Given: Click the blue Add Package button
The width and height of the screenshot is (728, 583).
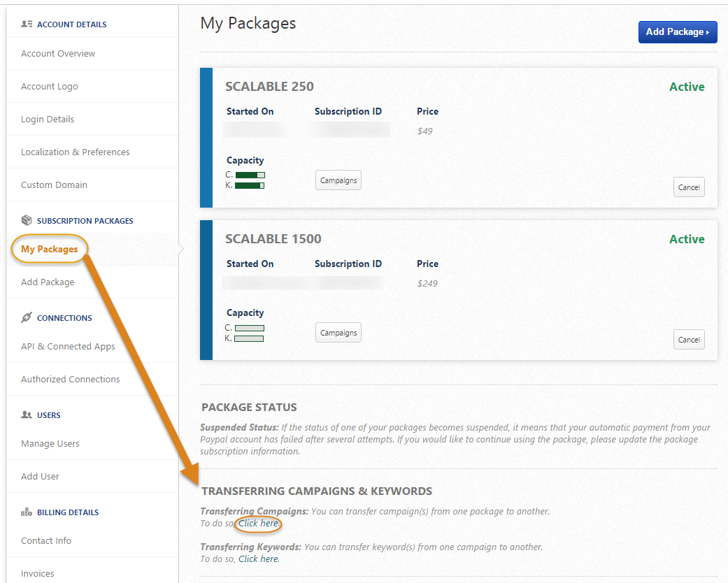Looking at the screenshot, I should point(677,32).
